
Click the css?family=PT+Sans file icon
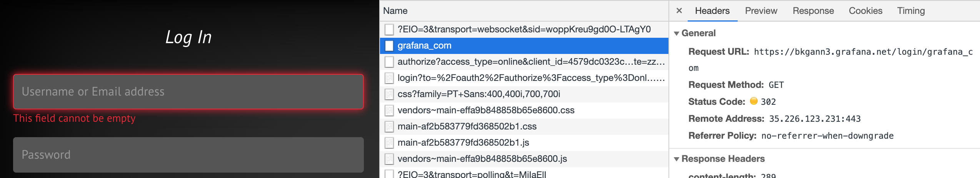pos(389,94)
